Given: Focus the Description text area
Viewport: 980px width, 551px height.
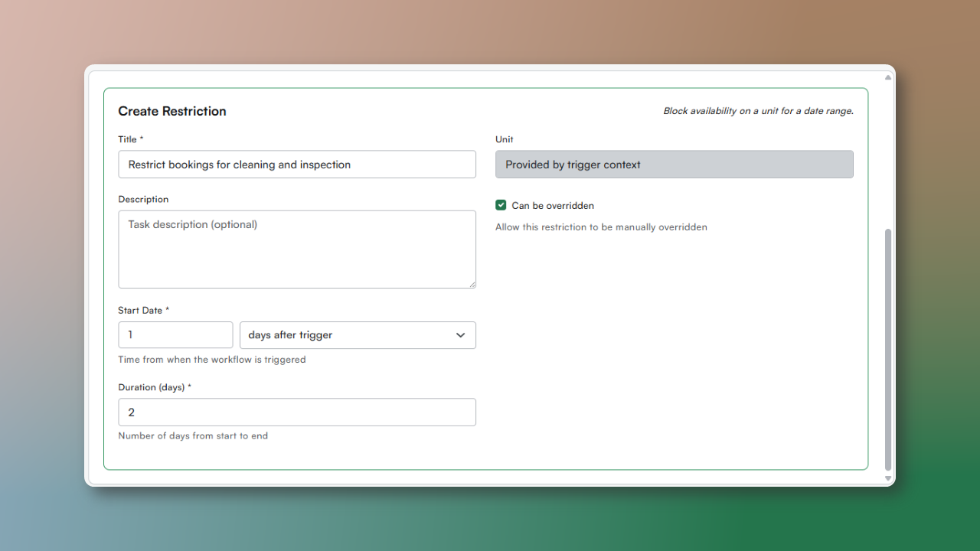Looking at the screenshot, I should pyautogui.click(x=296, y=249).
